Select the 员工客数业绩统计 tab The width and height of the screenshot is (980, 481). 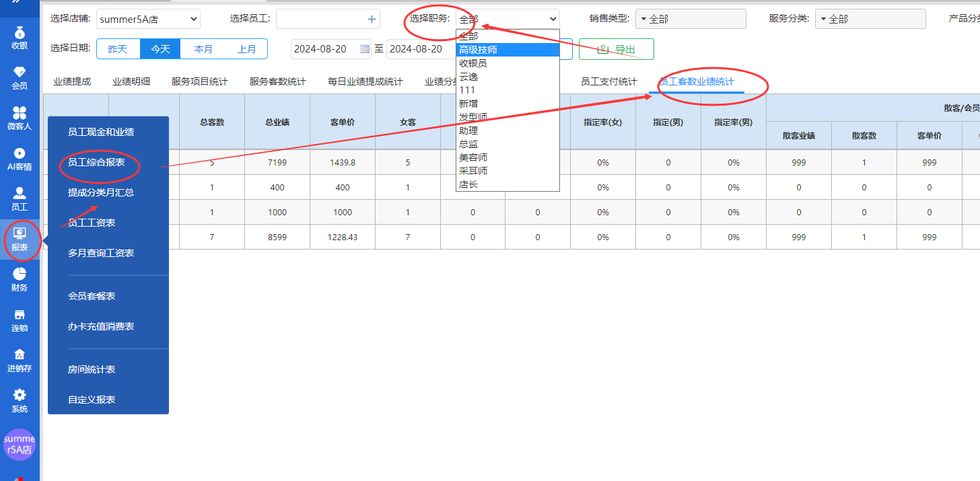point(697,81)
